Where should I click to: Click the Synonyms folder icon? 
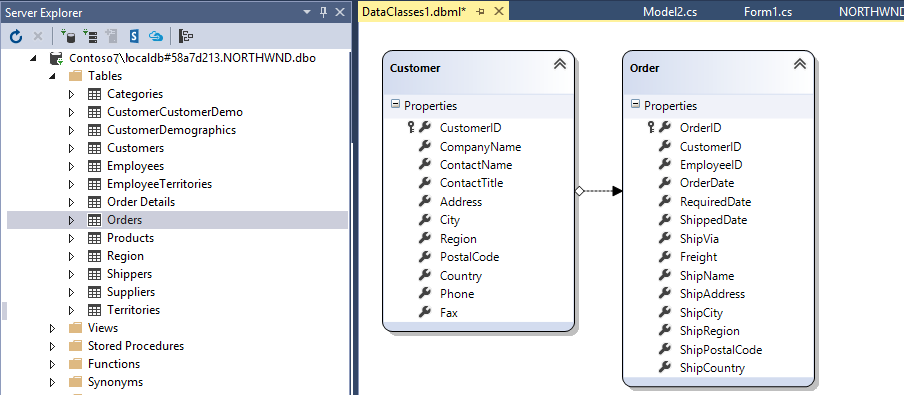pos(76,382)
